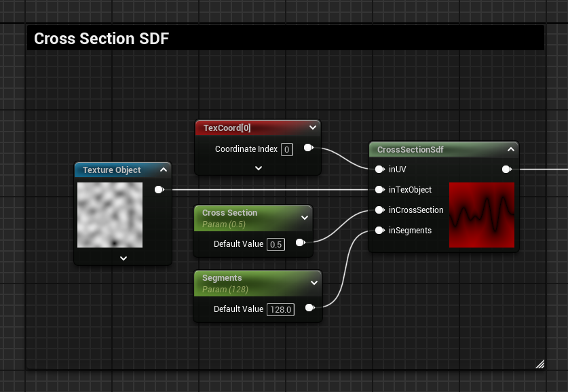568x392 pixels.
Task: Collapse the CrossSectionSdf node header arrow
Action: pyautogui.click(x=510, y=149)
